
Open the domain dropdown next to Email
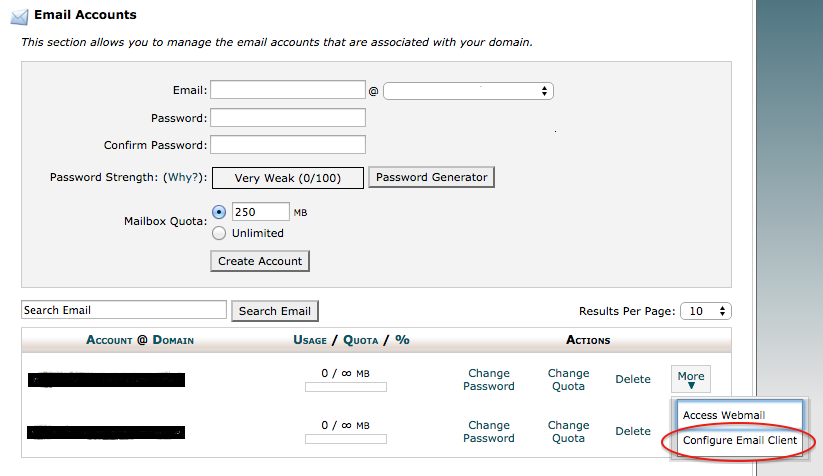coord(468,91)
